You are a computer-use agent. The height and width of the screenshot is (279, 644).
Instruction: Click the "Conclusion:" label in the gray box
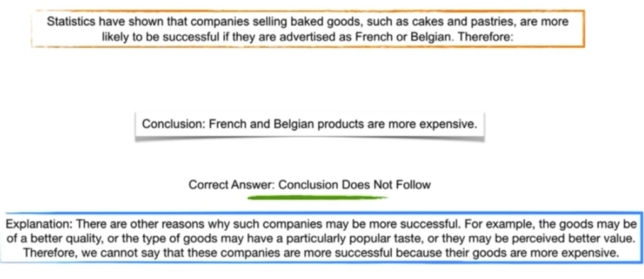click(174, 124)
